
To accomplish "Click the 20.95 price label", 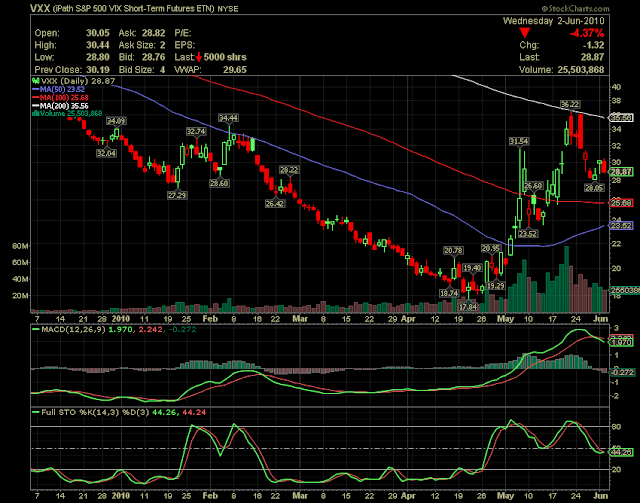I will click(491, 248).
